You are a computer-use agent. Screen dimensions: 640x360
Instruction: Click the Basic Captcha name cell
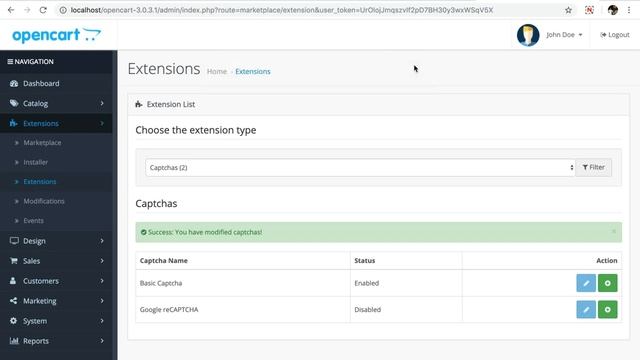tap(243, 283)
